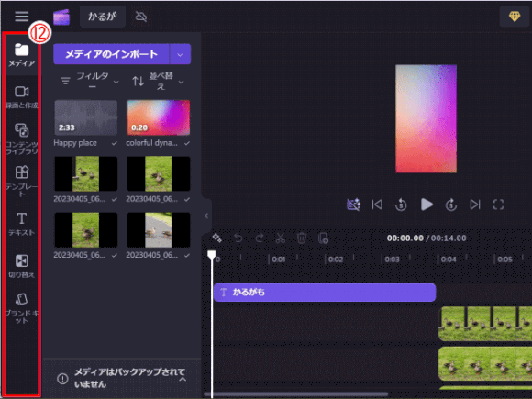Click the scissors split tool

click(x=281, y=238)
